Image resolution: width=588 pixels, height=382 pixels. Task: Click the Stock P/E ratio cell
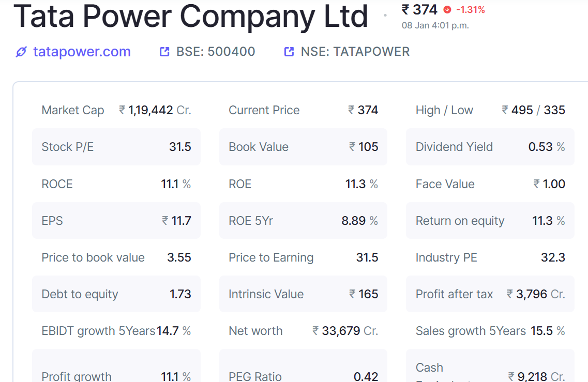click(x=116, y=147)
